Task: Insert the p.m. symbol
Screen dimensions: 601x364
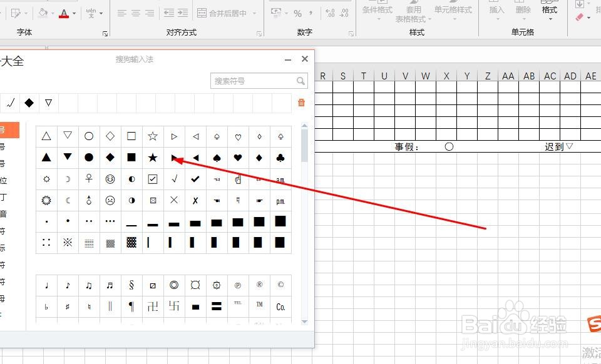Action: (x=280, y=200)
